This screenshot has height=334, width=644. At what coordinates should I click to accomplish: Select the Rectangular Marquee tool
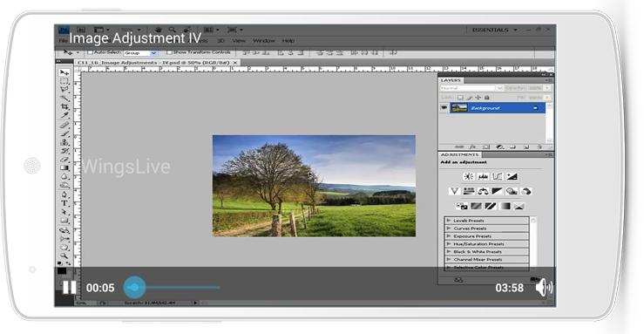(x=64, y=81)
